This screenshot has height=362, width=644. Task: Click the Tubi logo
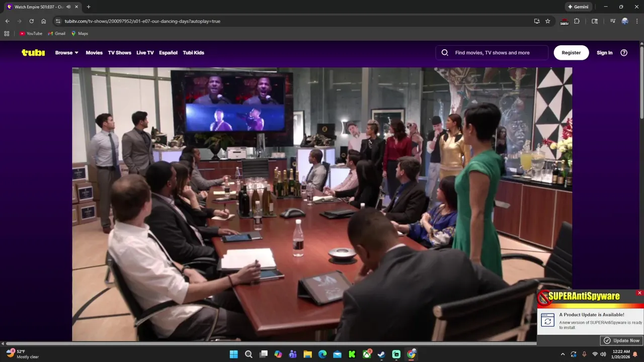(33, 53)
